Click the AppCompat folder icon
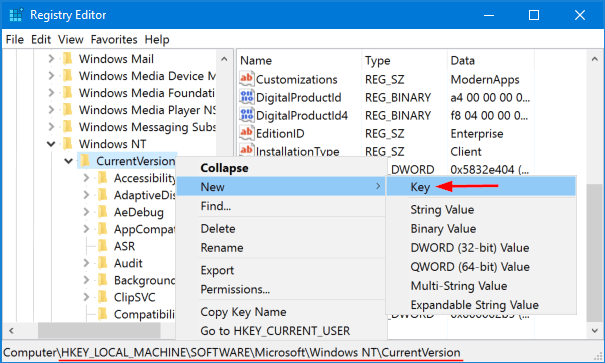 click(103, 229)
